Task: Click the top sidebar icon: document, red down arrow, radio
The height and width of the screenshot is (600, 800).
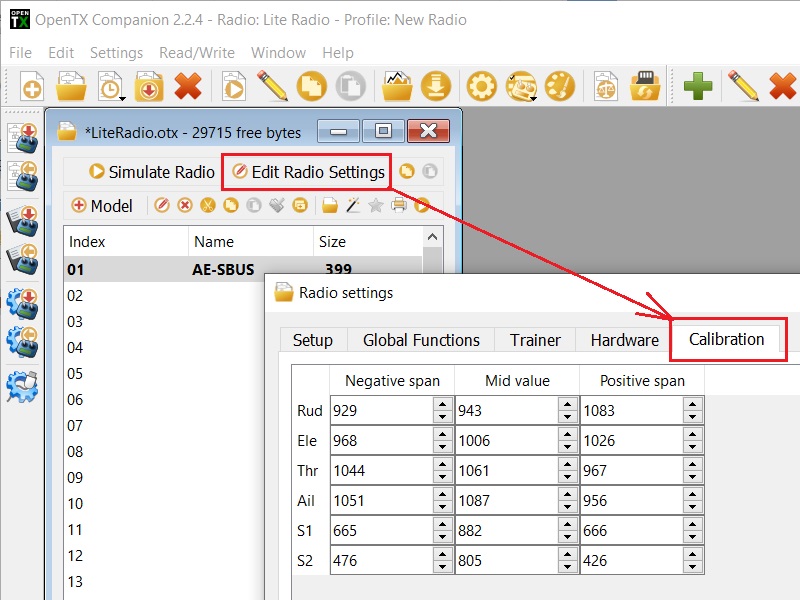Action: [23, 138]
